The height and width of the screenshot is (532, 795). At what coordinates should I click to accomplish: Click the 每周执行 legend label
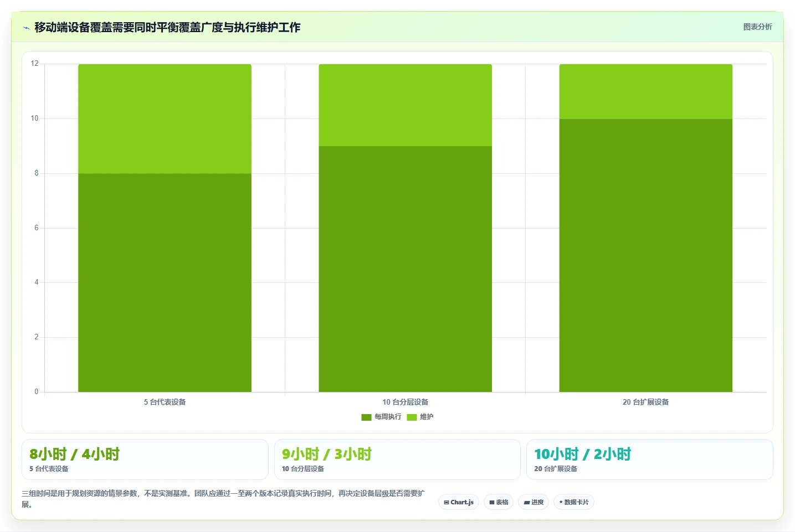click(388, 417)
